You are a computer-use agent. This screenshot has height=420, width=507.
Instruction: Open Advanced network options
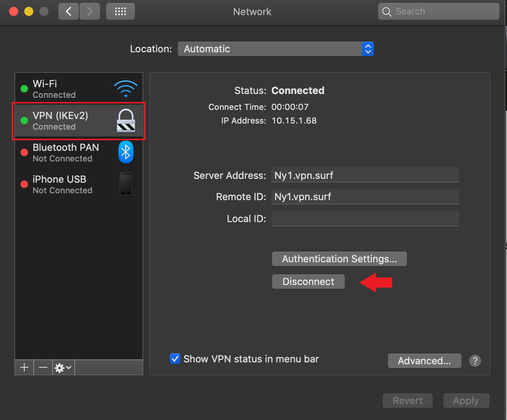coord(424,361)
